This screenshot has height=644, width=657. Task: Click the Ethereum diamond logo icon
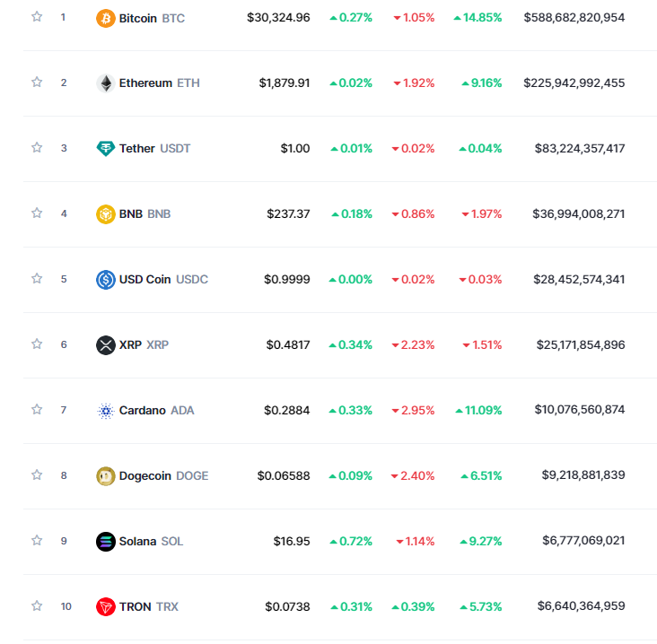tap(106, 83)
